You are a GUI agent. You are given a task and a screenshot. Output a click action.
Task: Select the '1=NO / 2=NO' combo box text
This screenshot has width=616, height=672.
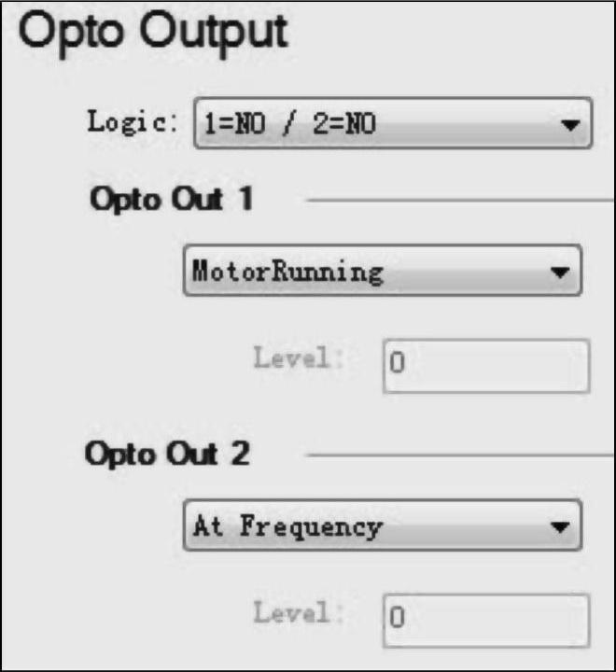click(x=289, y=124)
